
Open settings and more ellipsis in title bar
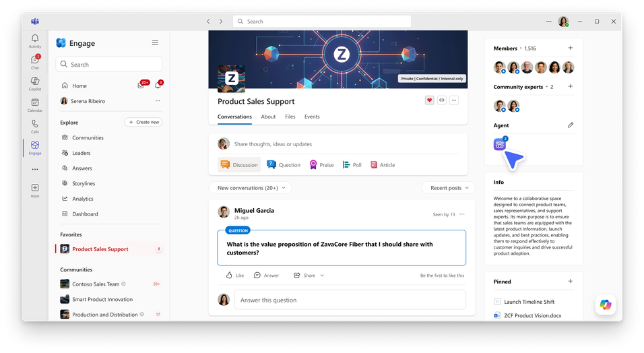click(549, 22)
